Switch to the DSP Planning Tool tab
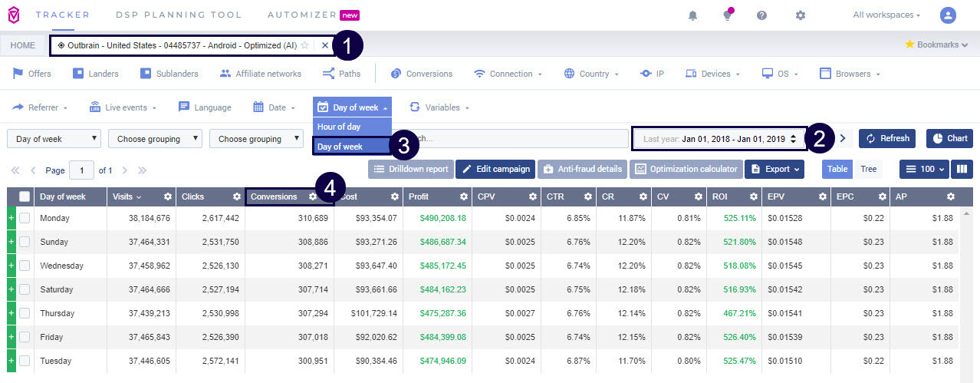The image size is (980, 383). 179,15
